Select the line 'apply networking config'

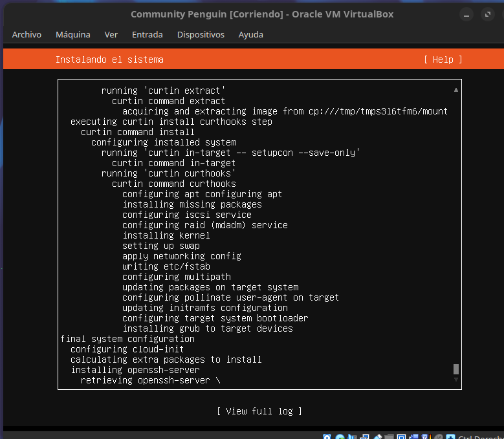(182, 256)
